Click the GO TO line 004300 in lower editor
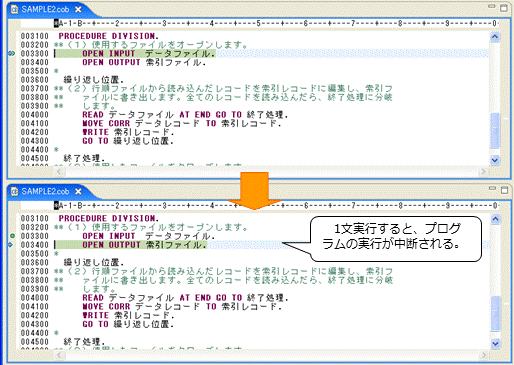The width and height of the screenshot is (514, 365). pyautogui.click(x=128, y=324)
